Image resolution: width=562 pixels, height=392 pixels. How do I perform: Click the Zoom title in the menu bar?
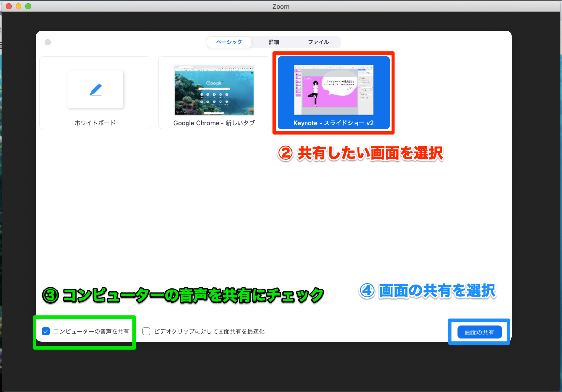[x=281, y=6]
